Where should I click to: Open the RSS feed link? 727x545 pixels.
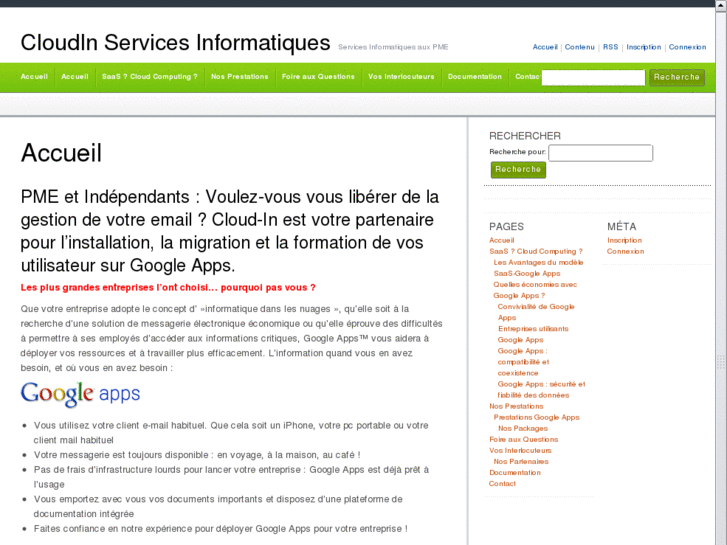point(610,47)
